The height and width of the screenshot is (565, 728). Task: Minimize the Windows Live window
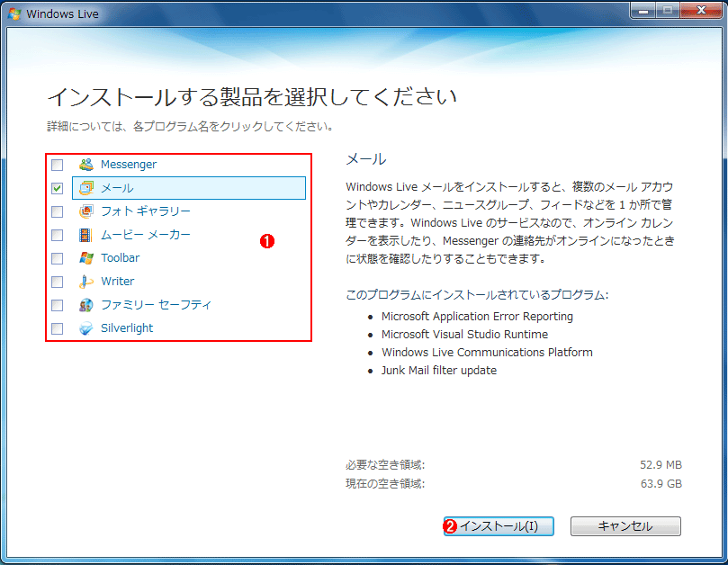click(x=643, y=11)
